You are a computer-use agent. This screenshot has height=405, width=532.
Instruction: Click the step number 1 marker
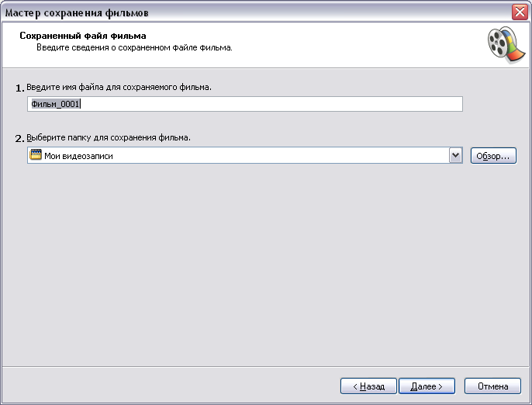[19, 88]
